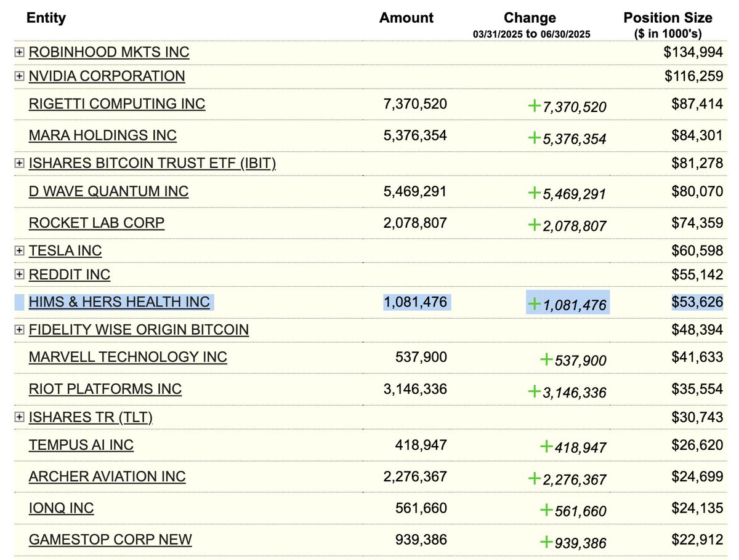Open the GAMESTOP CORP NEW link
This screenshot has width=739, height=560.
pyautogui.click(x=110, y=540)
